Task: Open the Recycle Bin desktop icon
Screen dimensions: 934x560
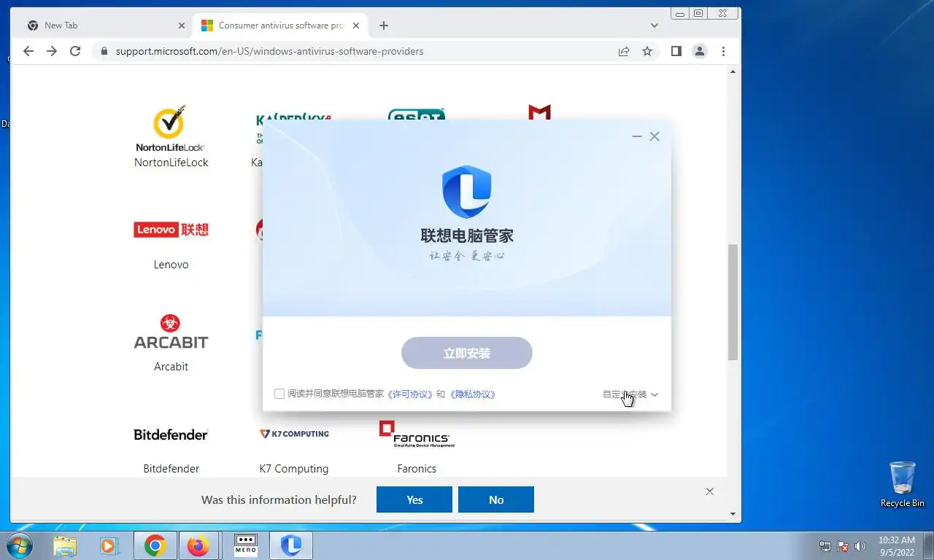Action: [903, 484]
